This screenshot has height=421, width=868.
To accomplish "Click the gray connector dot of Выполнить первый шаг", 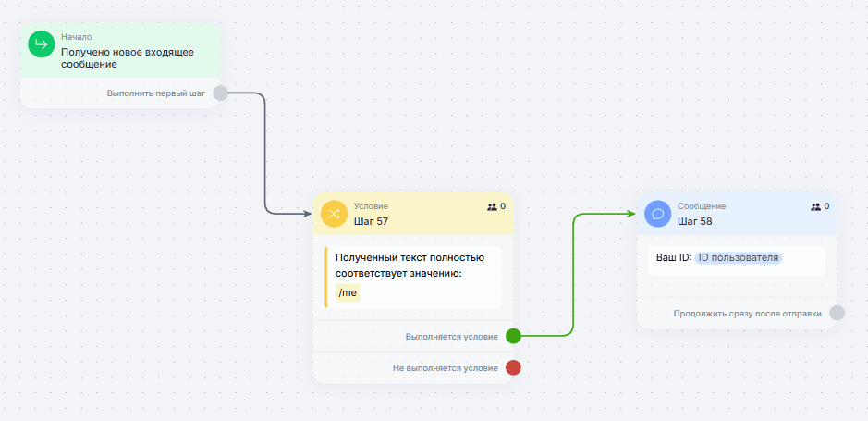I will coord(220,93).
